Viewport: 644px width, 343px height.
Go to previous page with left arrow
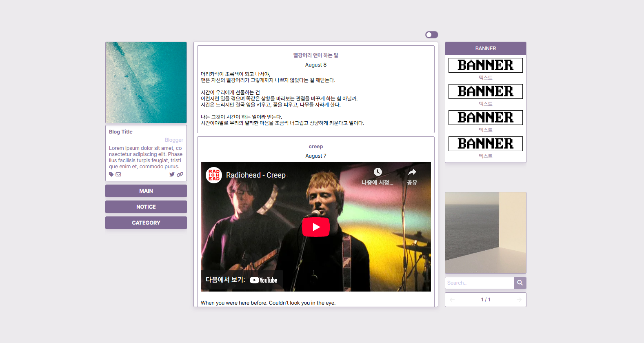point(452,300)
